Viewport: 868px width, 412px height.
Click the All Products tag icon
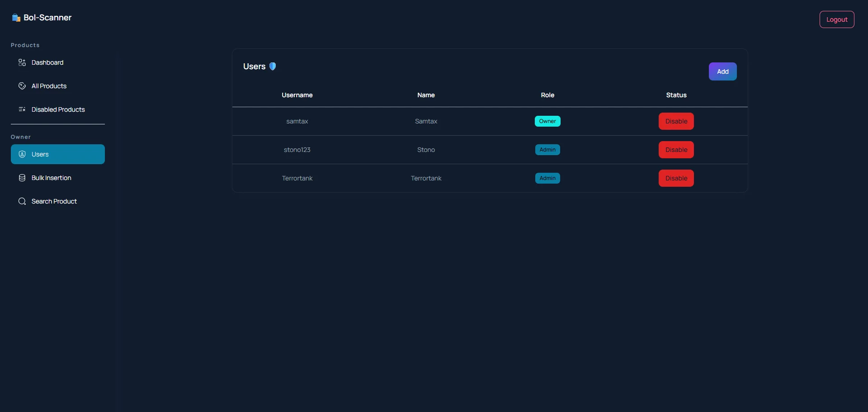tap(22, 86)
